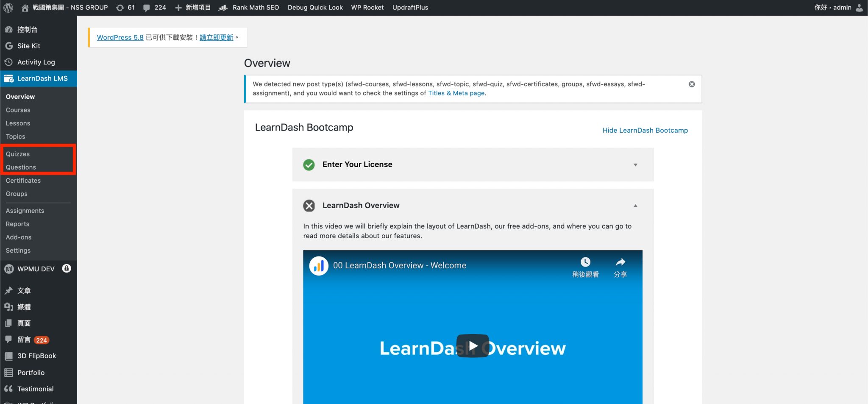This screenshot has height=404, width=868.
Task: Click the home icon for NSS GROUP site
Action: (25, 8)
